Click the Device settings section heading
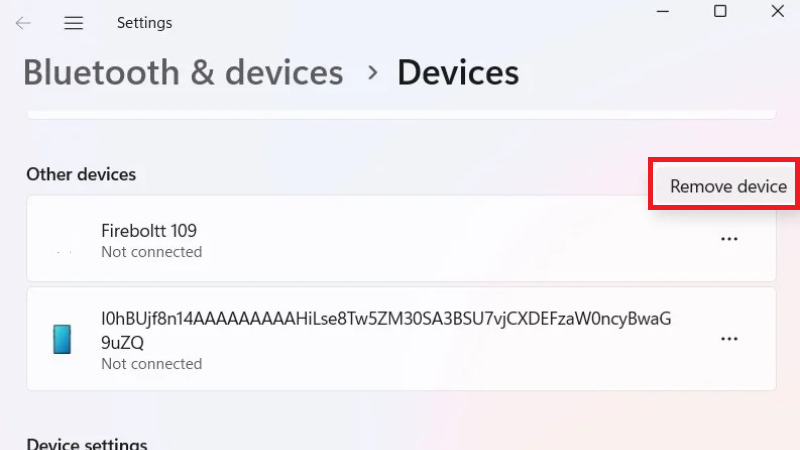Image resolution: width=800 pixels, height=450 pixels. tap(87, 444)
